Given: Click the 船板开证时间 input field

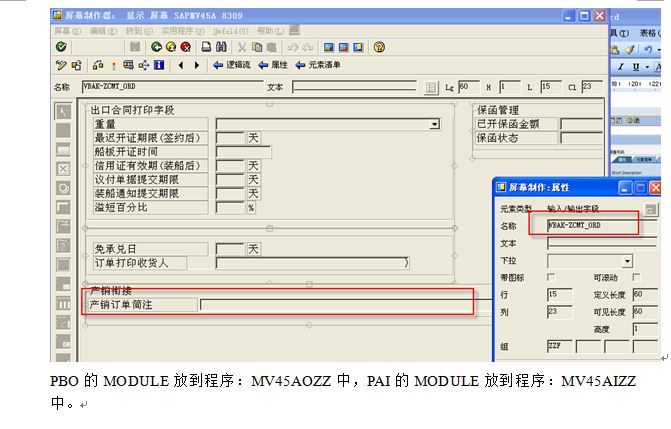Looking at the screenshot, I should [x=243, y=152].
